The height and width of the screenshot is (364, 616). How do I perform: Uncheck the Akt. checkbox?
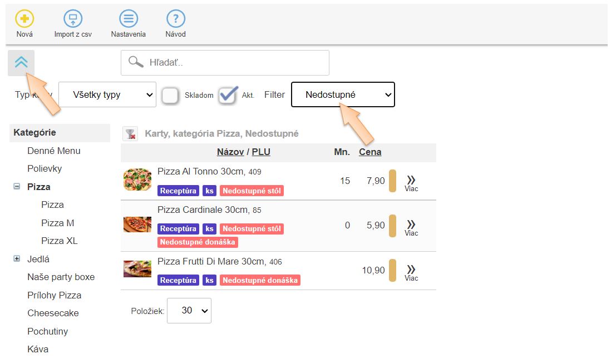pos(228,96)
